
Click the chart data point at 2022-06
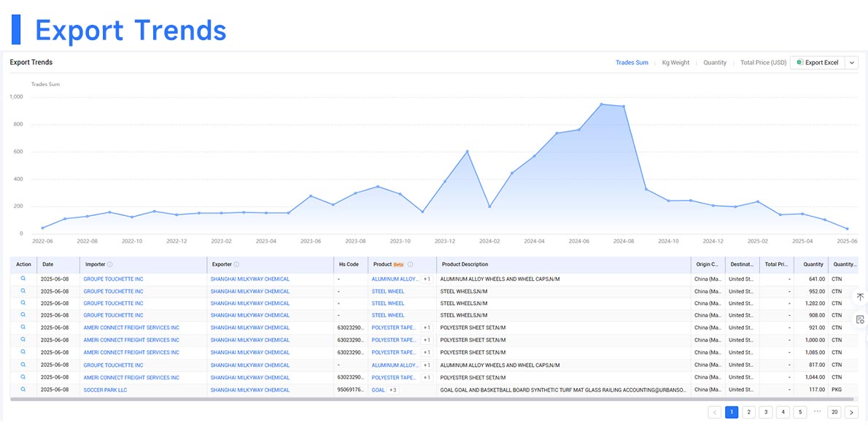pos(42,228)
